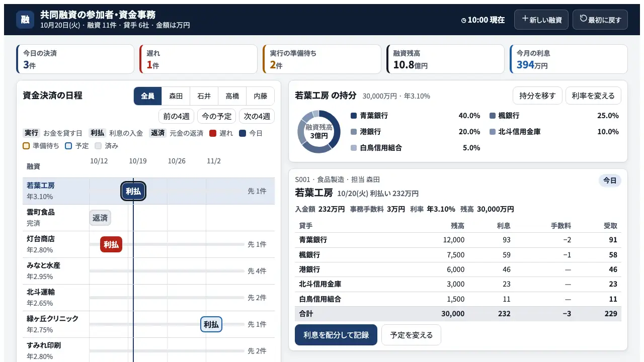Click the clock icon beside 10:00 現在
This screenshot has width=644, height=362.
(464, 20)
